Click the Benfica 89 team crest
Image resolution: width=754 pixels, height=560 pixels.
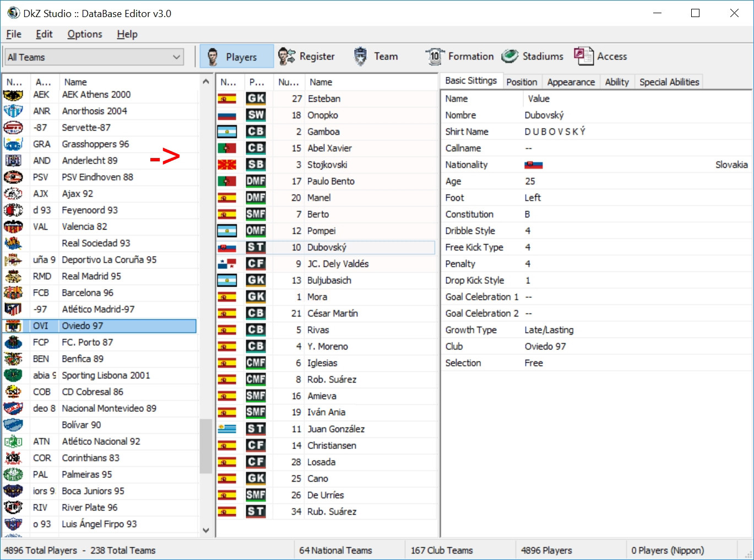[x=13, y=359]
